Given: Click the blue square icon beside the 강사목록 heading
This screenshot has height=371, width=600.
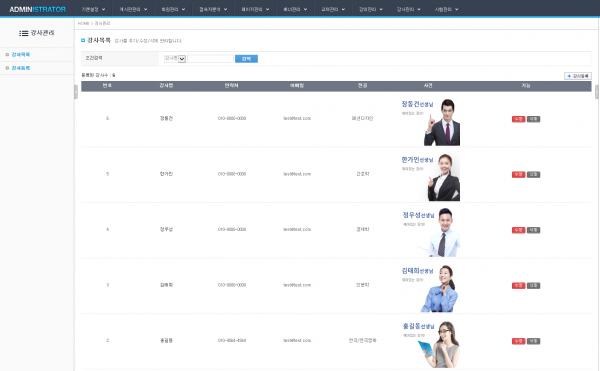Looking at the screenshot, I should coord(83,40).
